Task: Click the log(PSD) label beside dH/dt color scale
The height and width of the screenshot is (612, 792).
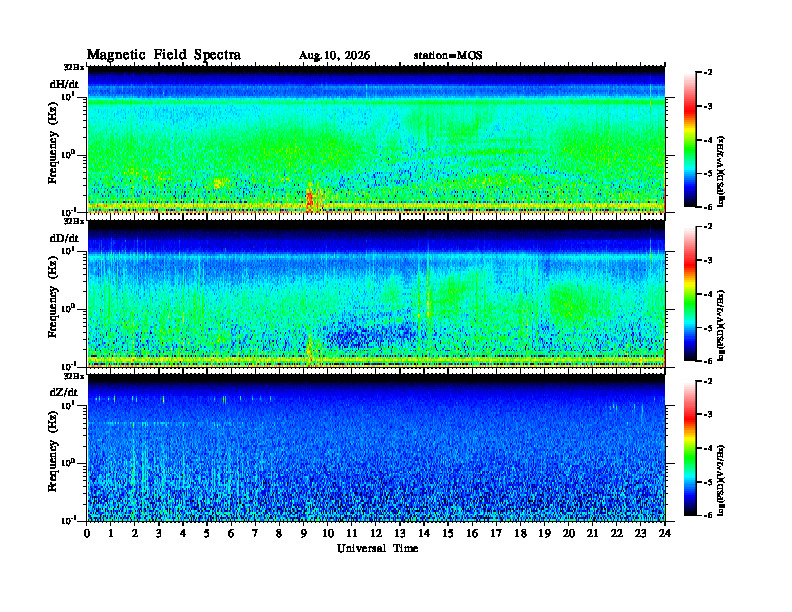Action: (721, 171)
